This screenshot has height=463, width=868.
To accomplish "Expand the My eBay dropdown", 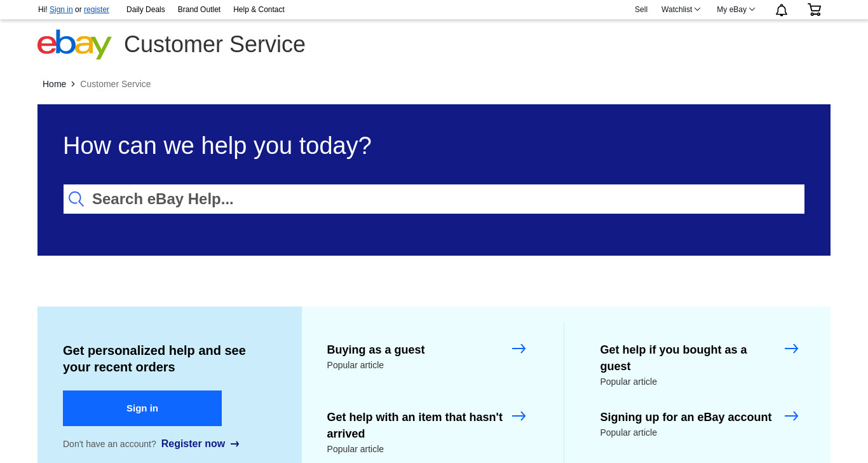I will 736,10.
